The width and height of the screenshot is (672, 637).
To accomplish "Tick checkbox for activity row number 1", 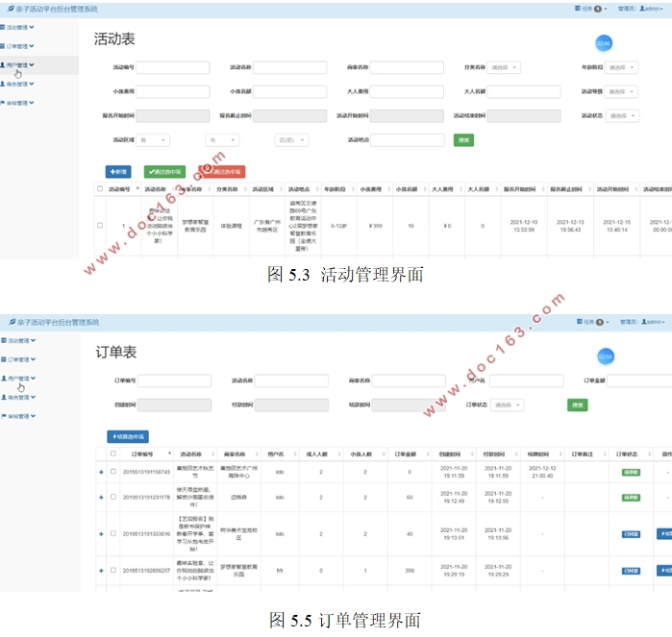I will (x=100, y=226).
